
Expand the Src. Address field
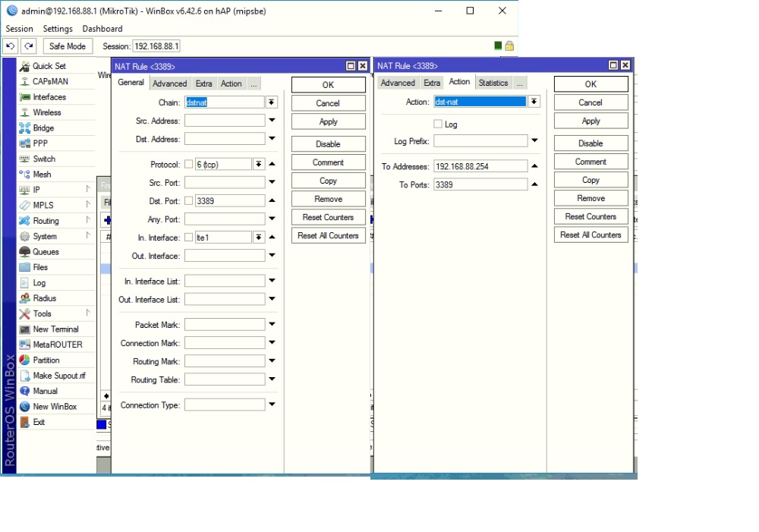pyautogui.click(x=272, y=120)
